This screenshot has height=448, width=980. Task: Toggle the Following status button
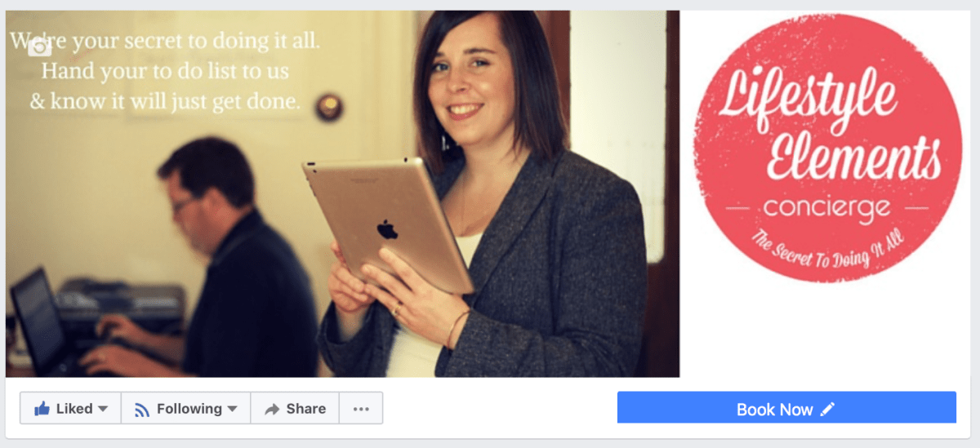185,409
